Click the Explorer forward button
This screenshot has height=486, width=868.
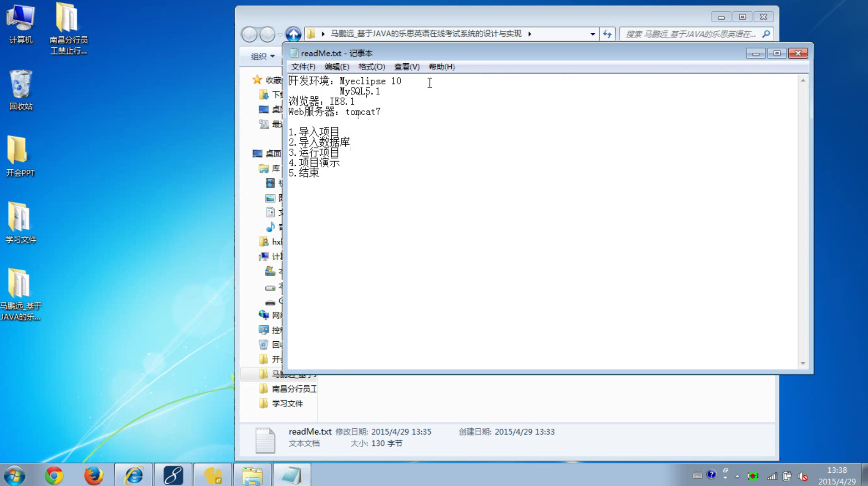coord(267,34)
